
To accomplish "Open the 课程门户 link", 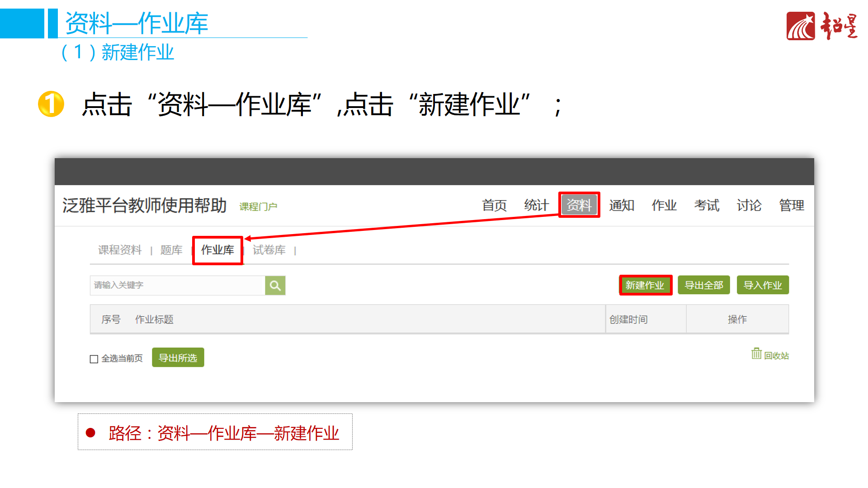I will [258, 206].
